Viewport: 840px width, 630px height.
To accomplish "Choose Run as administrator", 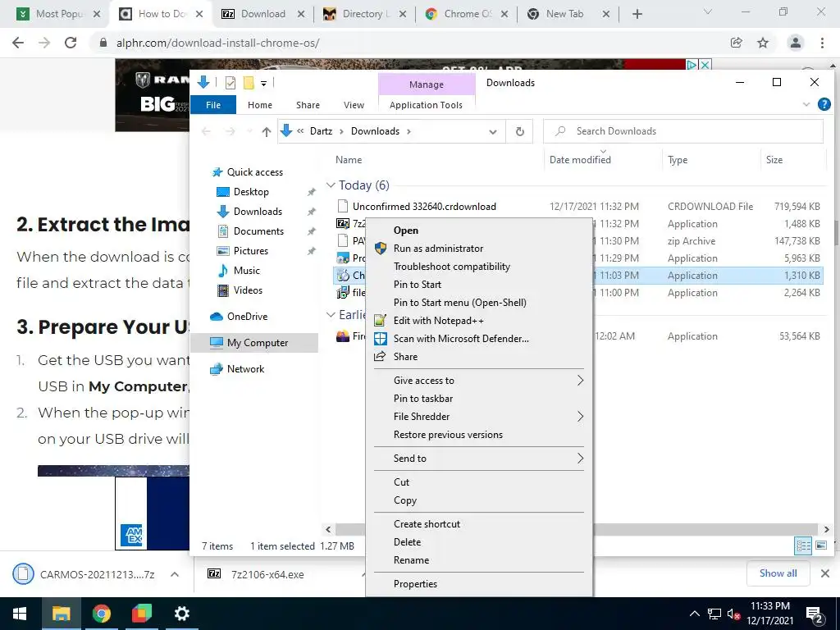I will pos(438,249).
